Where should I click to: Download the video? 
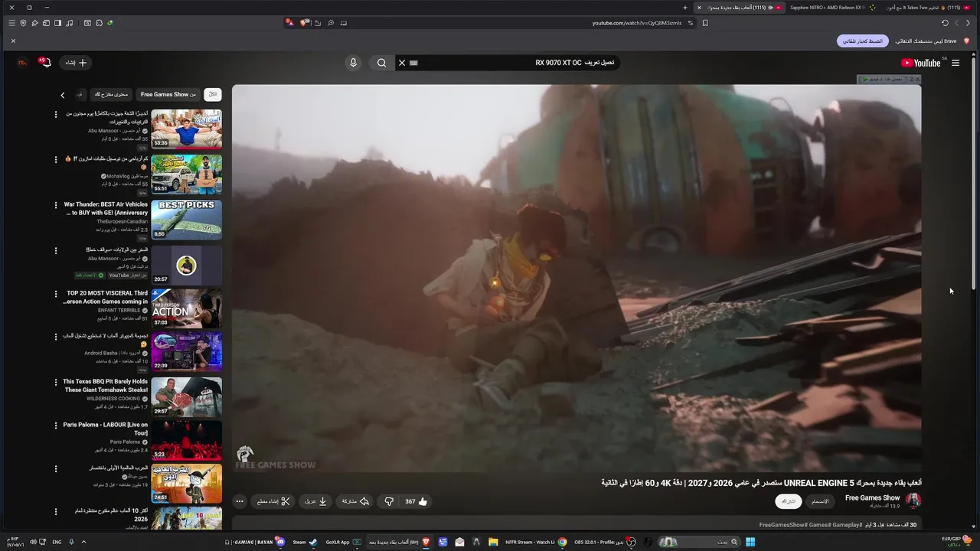pos(315,501)
